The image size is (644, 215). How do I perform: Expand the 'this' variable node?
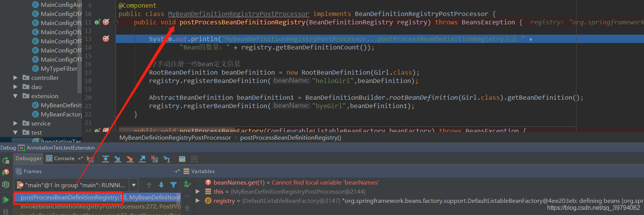click(198, 191)
